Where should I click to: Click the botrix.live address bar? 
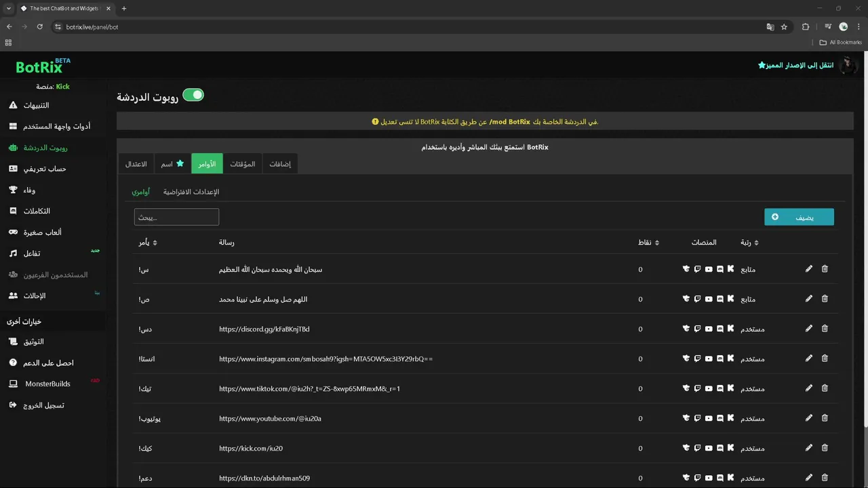[407, 27]
